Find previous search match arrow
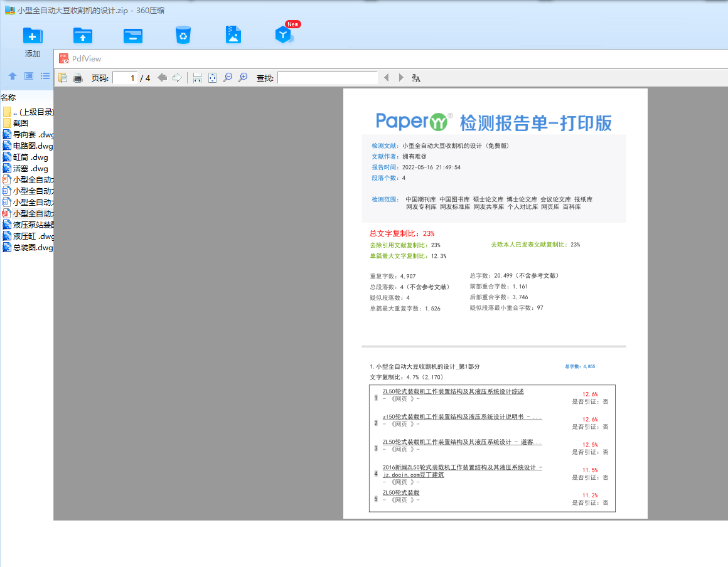Viewport: 728px width, 567px height. (387, 78)
